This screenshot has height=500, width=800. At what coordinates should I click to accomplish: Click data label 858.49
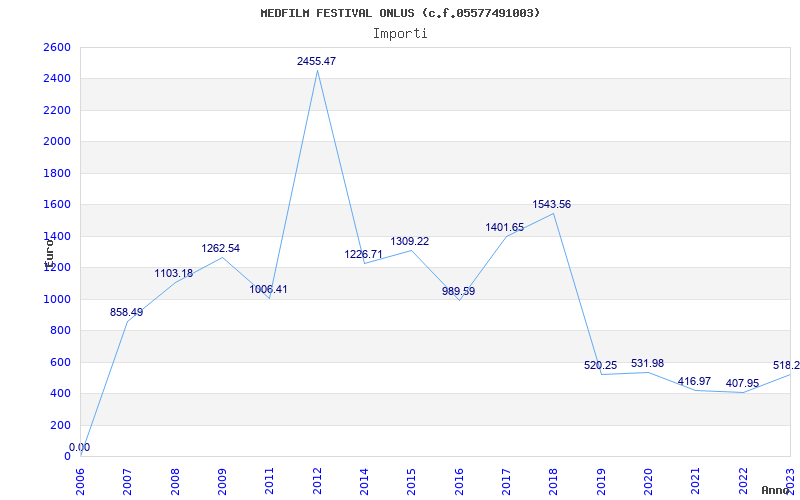[x=127, y=312]
